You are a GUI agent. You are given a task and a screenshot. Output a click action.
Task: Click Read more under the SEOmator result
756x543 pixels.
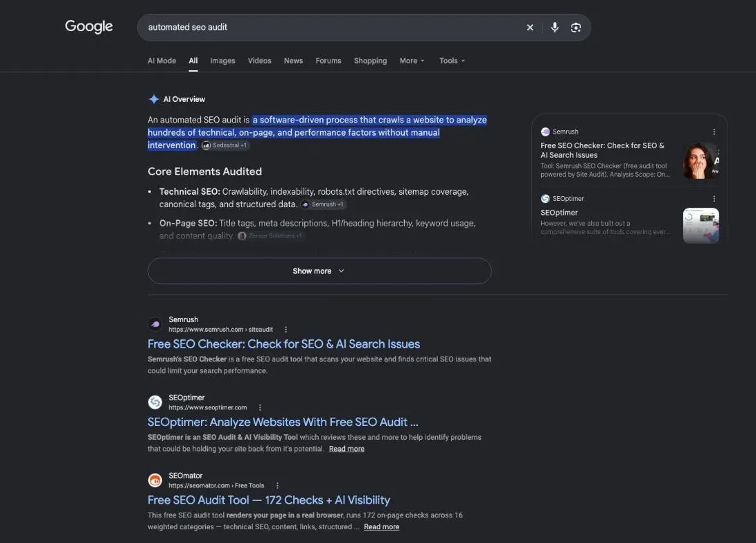(x=381, y=527)
